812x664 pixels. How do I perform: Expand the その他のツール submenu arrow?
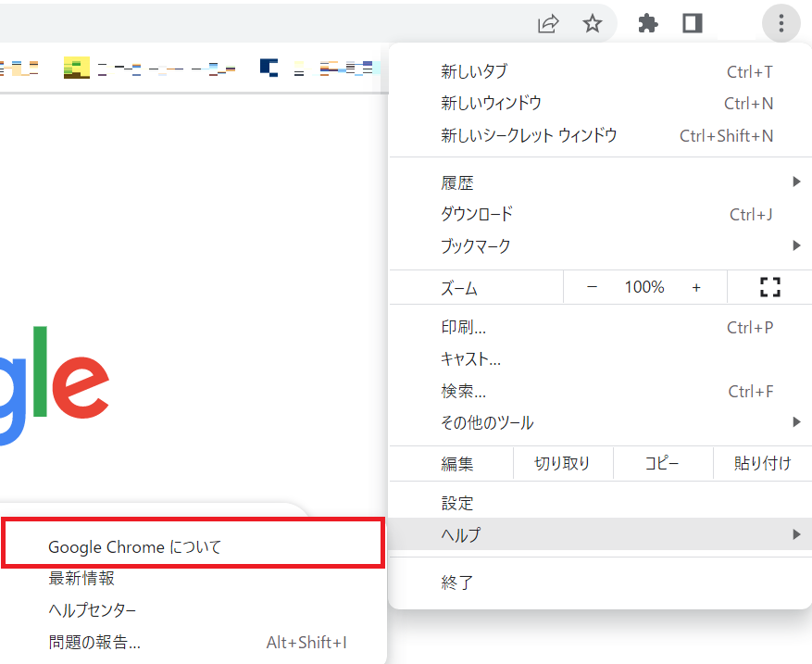(796, 422)
